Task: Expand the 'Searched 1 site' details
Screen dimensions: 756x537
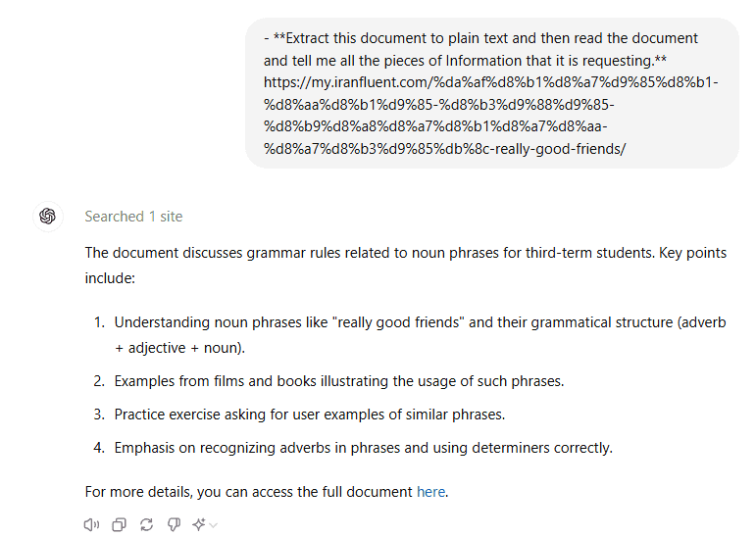Action: click(133, 217)
